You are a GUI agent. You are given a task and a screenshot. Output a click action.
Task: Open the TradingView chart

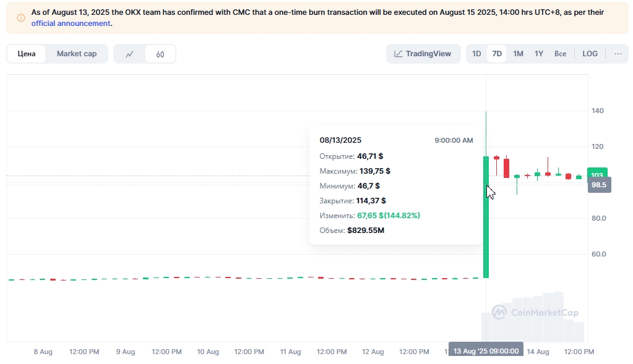(423, 54)
